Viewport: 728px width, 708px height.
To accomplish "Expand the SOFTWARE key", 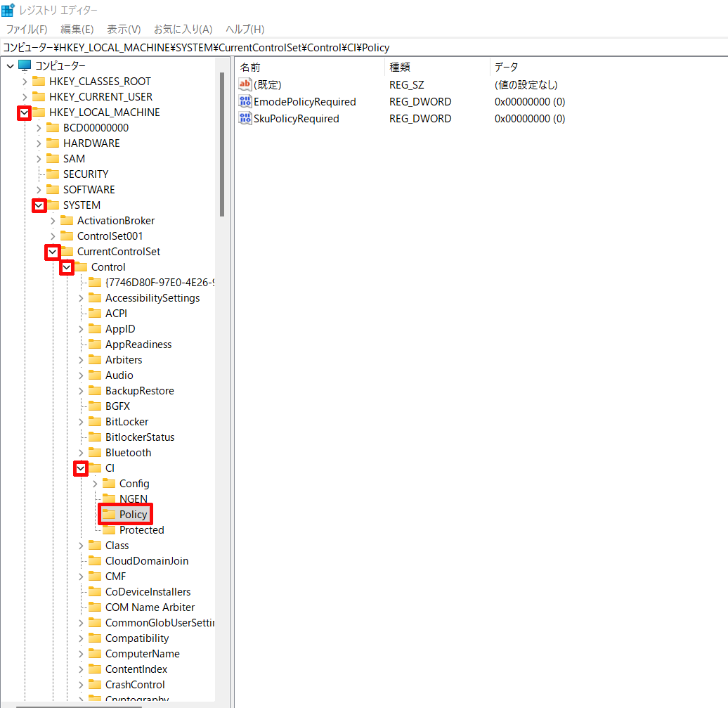I will pyautogui.click(x=39, y=190).
